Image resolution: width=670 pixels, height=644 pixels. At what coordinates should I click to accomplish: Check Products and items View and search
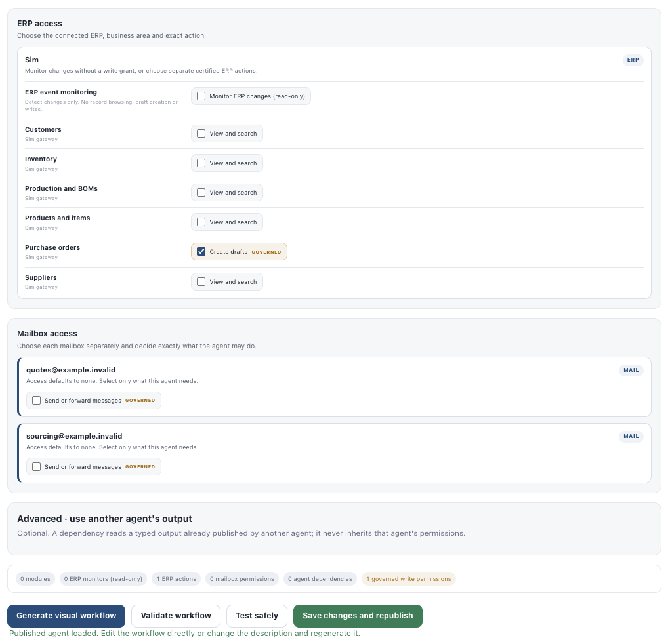tap(201, 222)
